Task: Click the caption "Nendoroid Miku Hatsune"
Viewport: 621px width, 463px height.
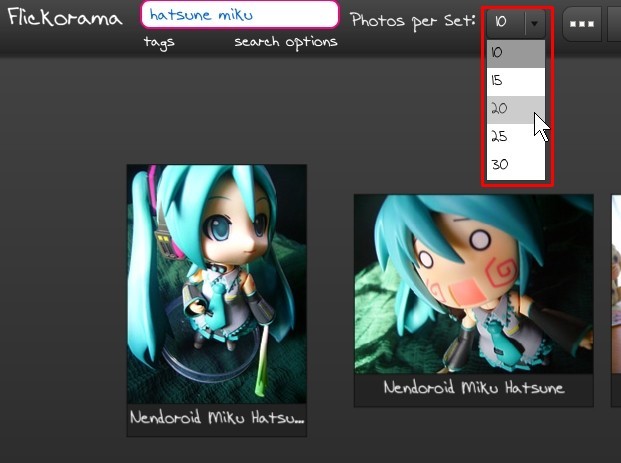Action: (x=474, y=387)
